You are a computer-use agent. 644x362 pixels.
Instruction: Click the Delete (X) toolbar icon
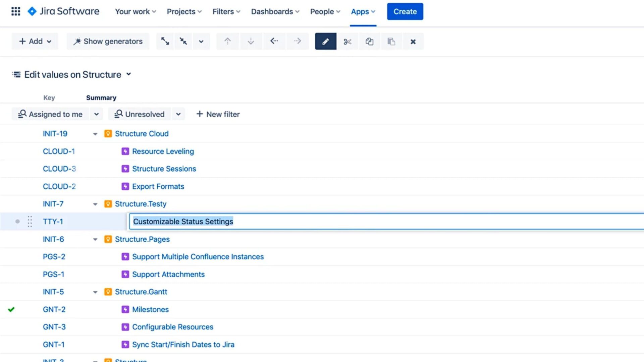coord(413,41)
